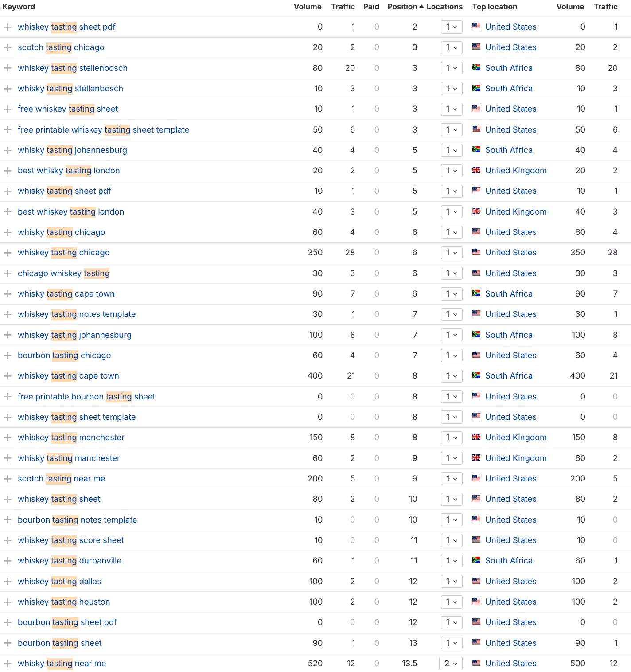Click plus icon beside 'whisky tasting near me'
This screenshot has width=631, height=672.
click(8, 664)
